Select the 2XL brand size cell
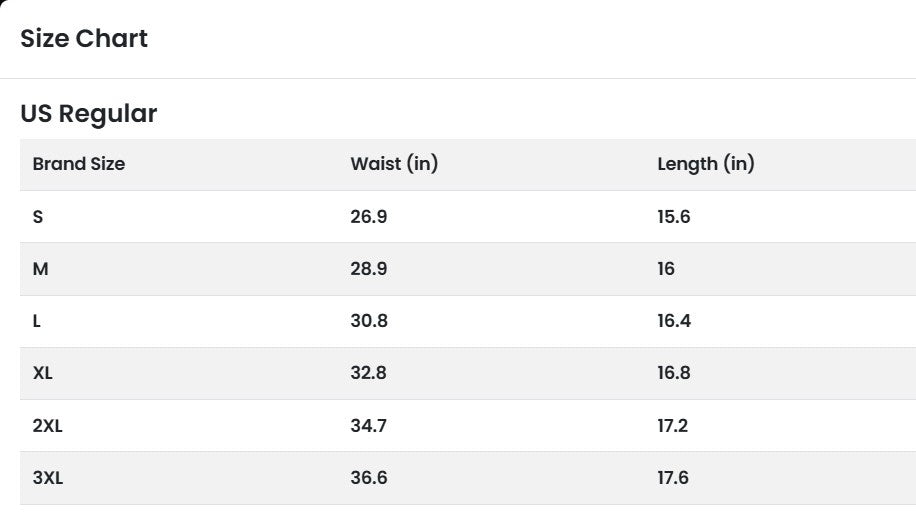 point(47,426)
